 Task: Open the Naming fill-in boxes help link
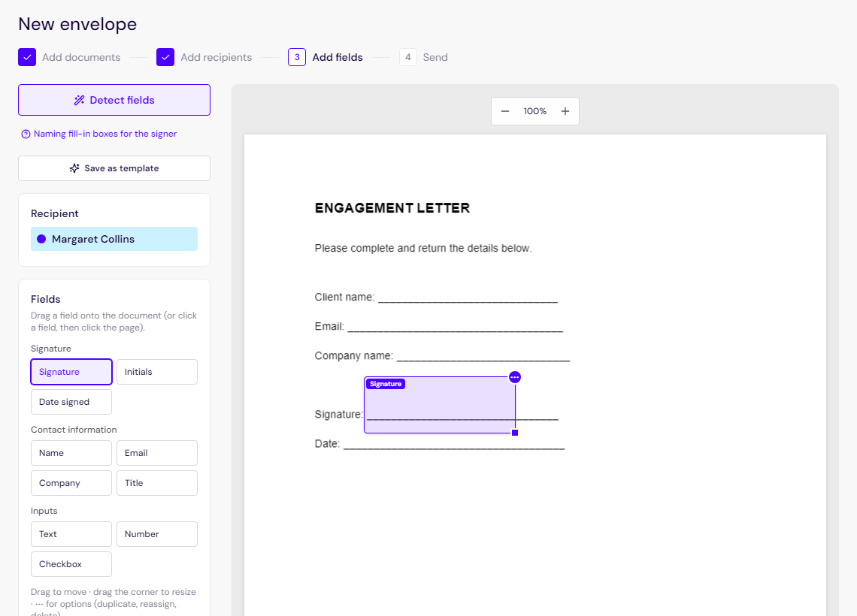[x=105, y=134]
